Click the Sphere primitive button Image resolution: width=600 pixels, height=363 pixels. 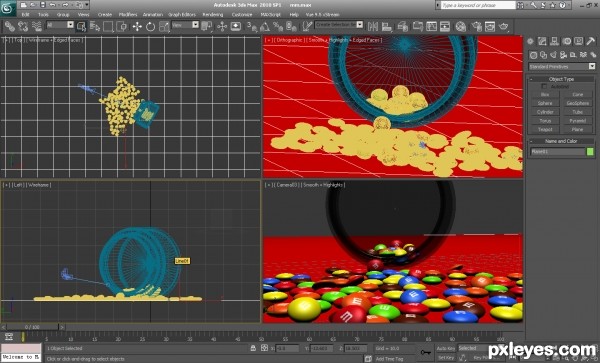pyautogui.click(x=545, y=103)
